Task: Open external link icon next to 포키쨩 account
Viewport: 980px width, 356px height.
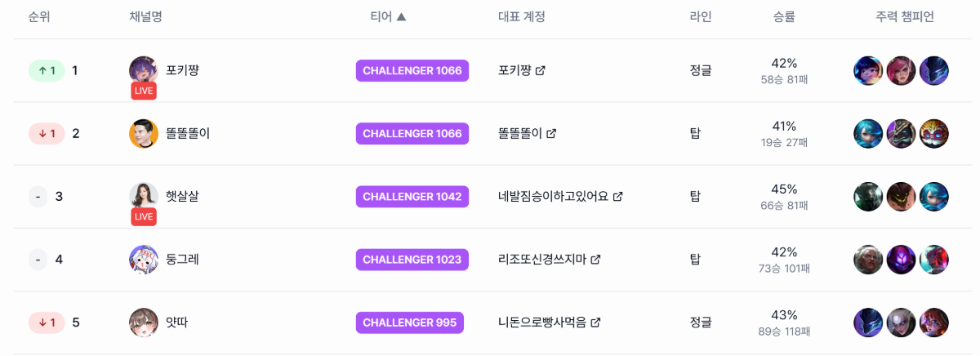Action: (x=540, y=71)
